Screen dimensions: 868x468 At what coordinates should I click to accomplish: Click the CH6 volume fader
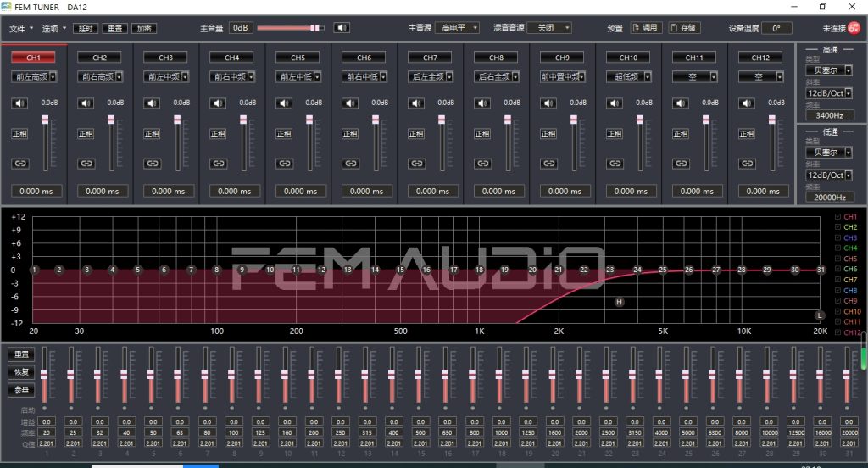point(376,142)
